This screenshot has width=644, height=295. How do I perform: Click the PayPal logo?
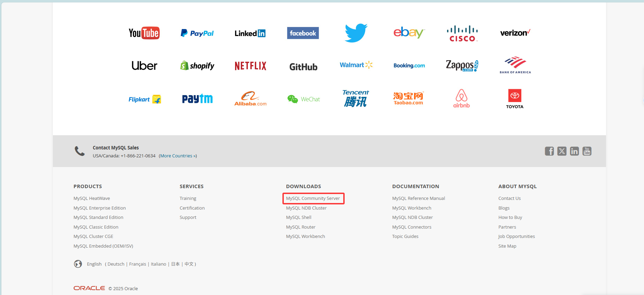(x=197, y=33)
